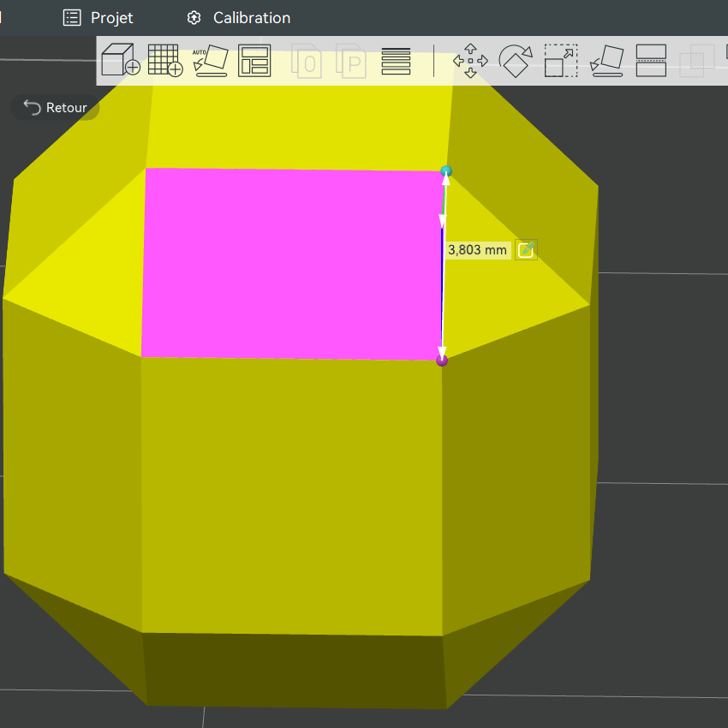Add a primitive cube object
This screenshot has height=728, width=728.
pos(120,60)
